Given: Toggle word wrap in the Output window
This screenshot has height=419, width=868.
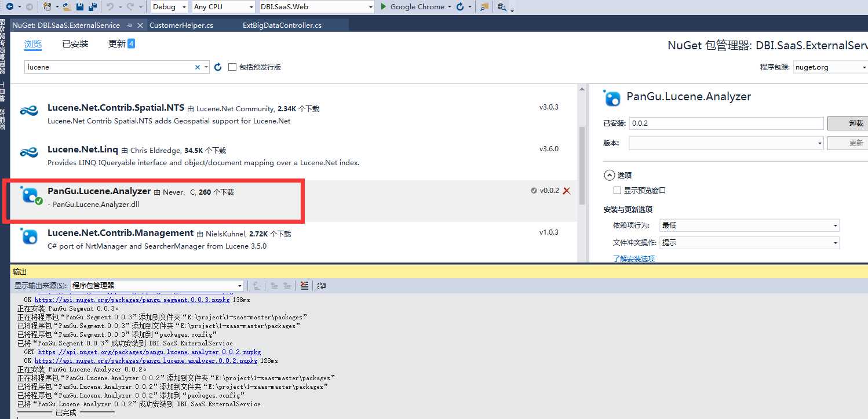Looking at the screenshot, I should pyautogui.click(x=322, y=285).
